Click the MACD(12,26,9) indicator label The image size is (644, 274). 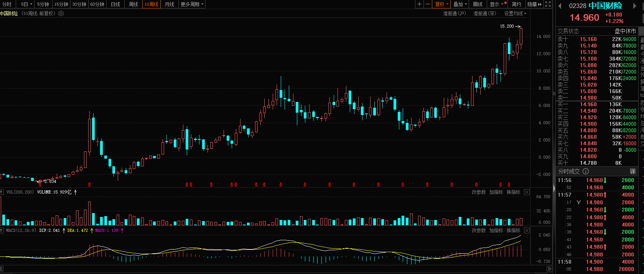click(21, 230)
